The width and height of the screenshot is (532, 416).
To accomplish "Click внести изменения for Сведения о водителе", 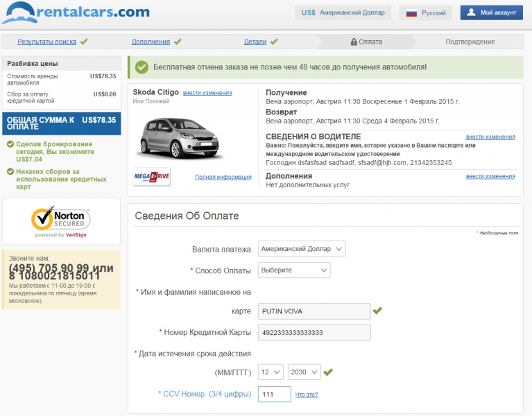I will point(490,137).
